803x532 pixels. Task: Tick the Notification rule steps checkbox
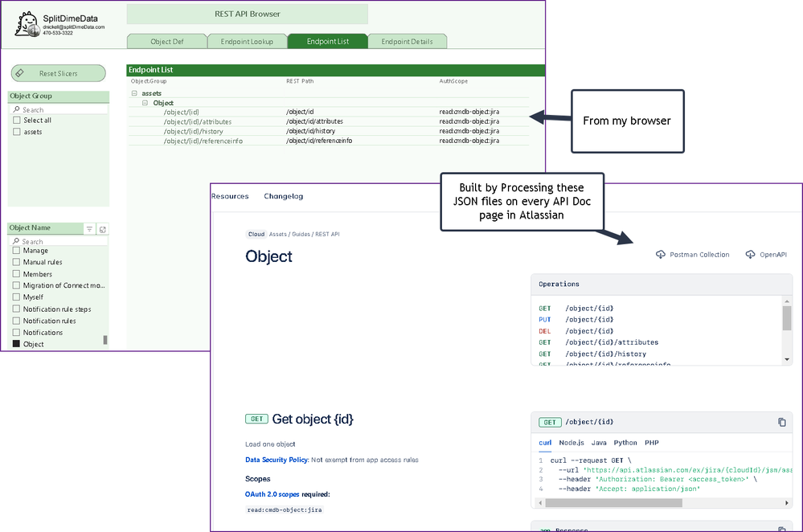click(16, 309)
